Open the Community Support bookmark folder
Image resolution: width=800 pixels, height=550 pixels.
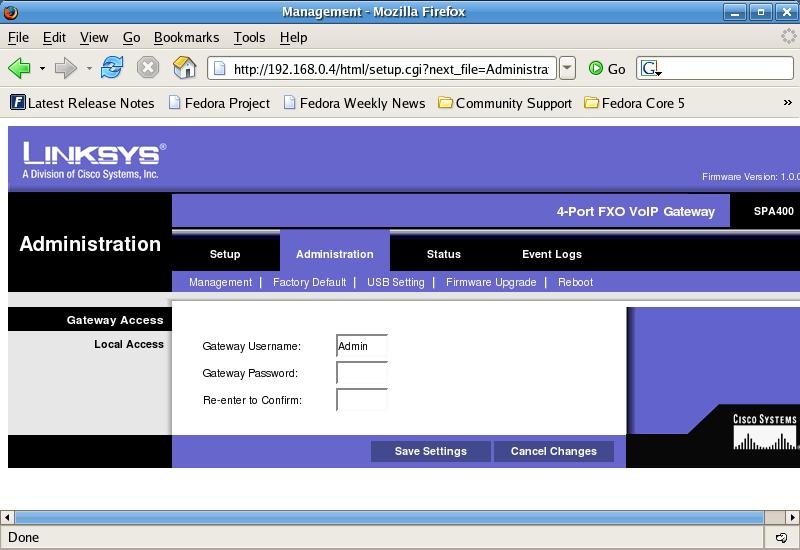(505, 103)
